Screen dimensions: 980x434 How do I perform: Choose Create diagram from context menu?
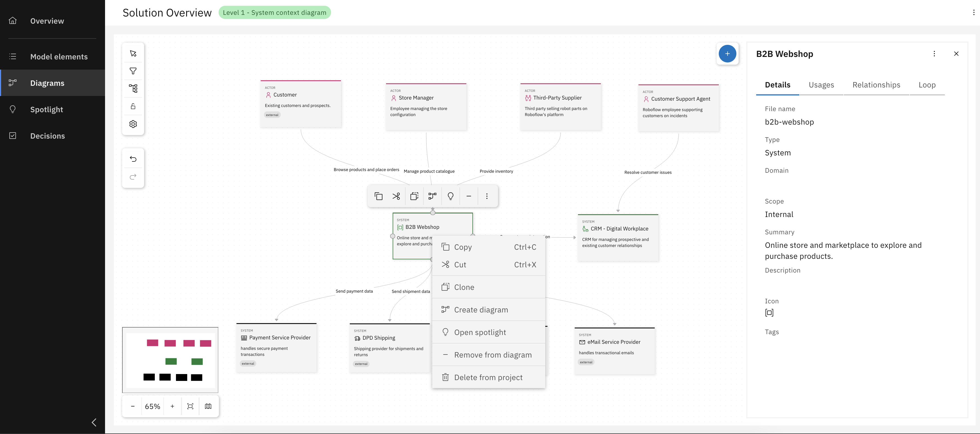(481, 309)
